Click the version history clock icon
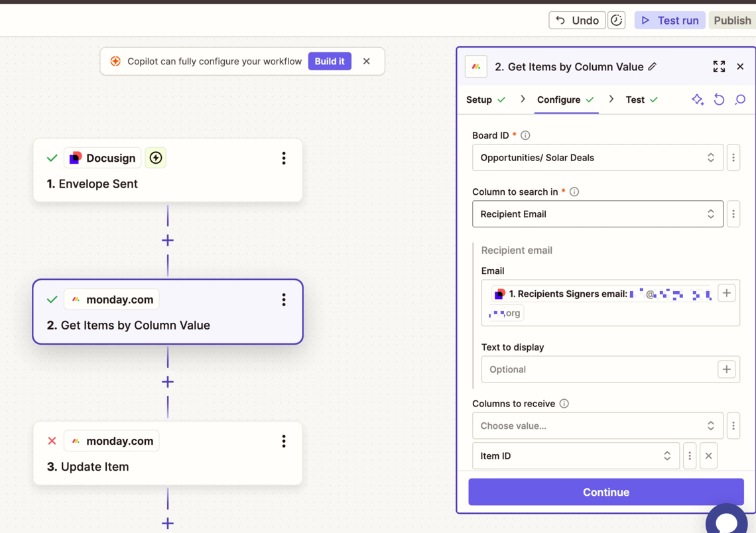 (x=617, y=21)
